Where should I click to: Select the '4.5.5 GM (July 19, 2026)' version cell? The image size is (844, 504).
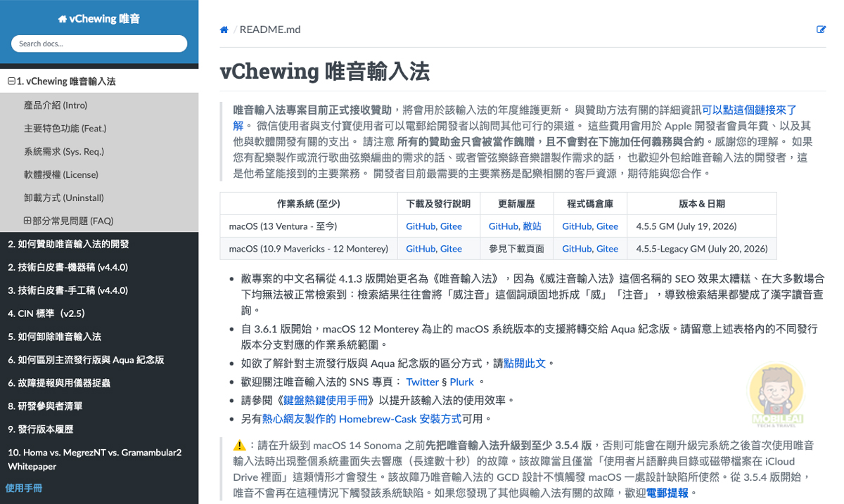pos(702,226)
